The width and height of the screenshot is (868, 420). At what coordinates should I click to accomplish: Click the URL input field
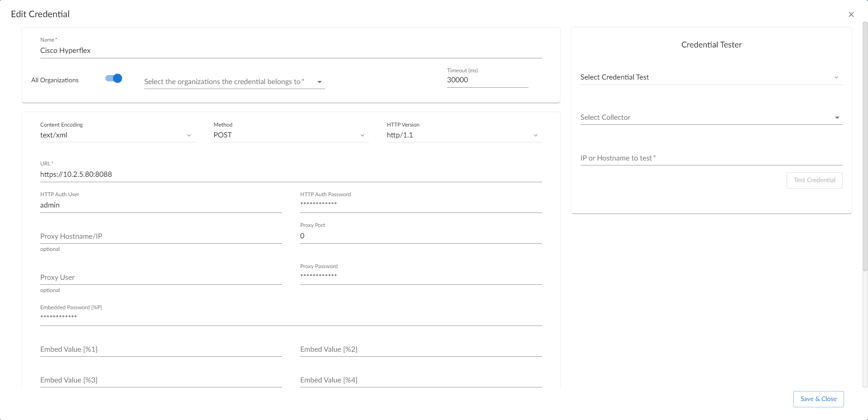[291, 175]
